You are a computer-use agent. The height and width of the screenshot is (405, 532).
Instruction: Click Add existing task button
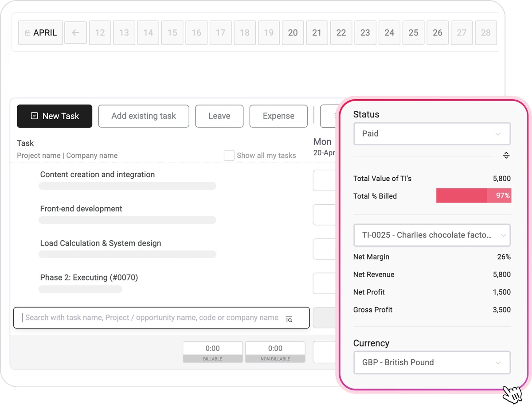[144, 116]
